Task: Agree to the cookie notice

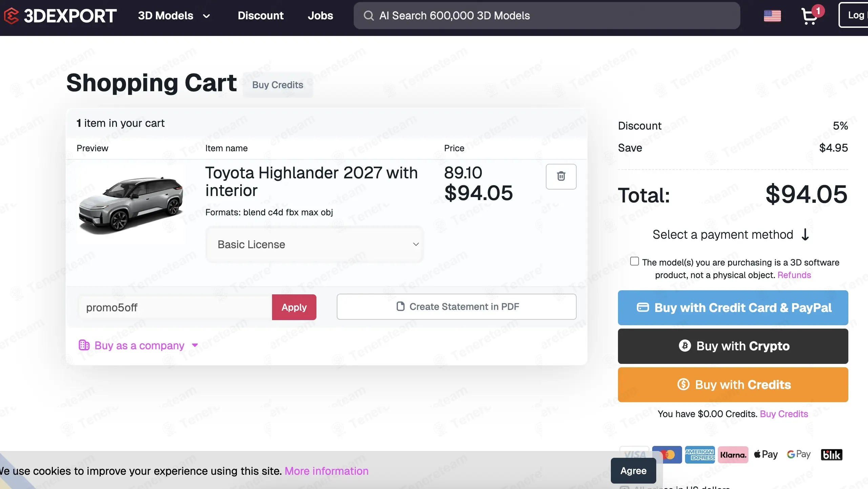Action: pyautogui.click(x=633, y=471)
